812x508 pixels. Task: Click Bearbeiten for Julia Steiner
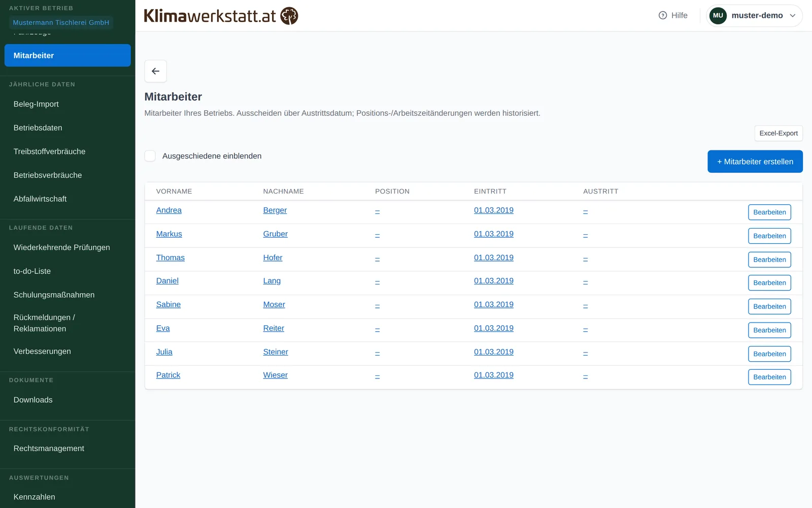[769, 354]
